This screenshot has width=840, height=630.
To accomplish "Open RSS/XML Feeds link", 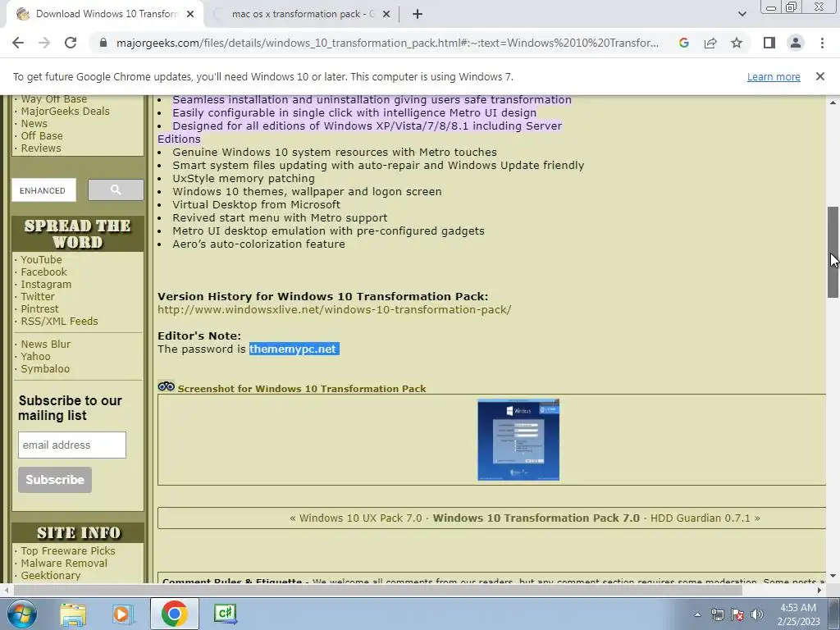I will coord(59,321).
